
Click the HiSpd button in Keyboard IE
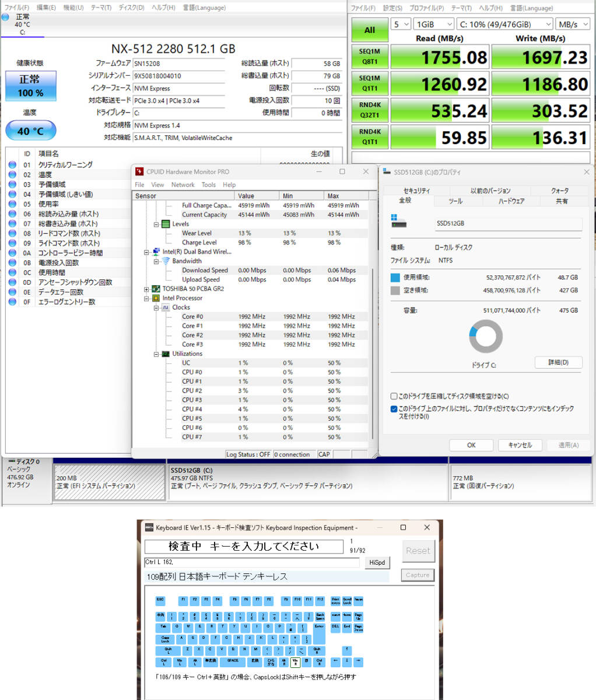click(377, 562)
